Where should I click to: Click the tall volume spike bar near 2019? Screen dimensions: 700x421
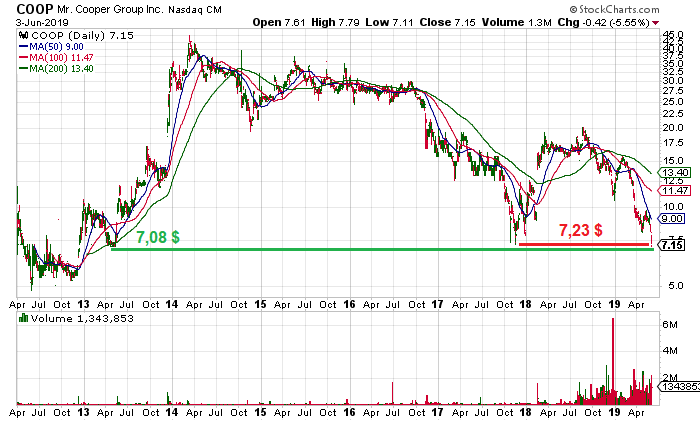pyautogui.click(x=613, y=361)
